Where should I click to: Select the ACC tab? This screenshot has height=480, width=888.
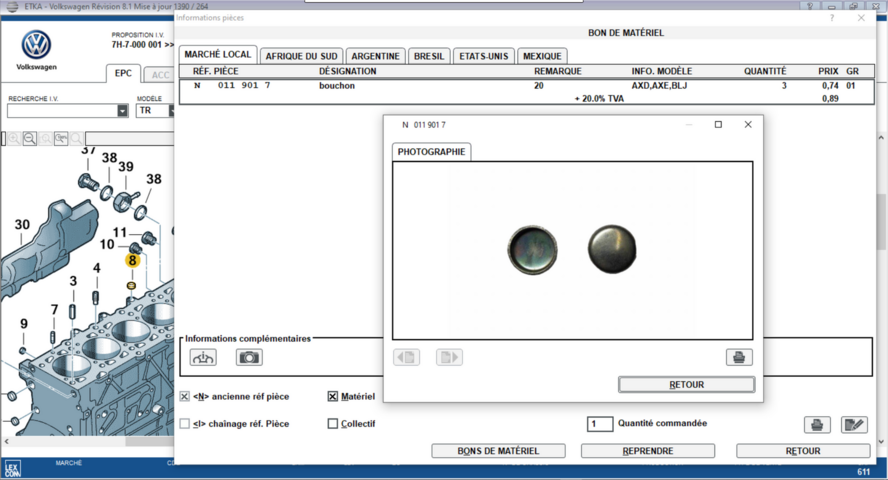(160, 75)
